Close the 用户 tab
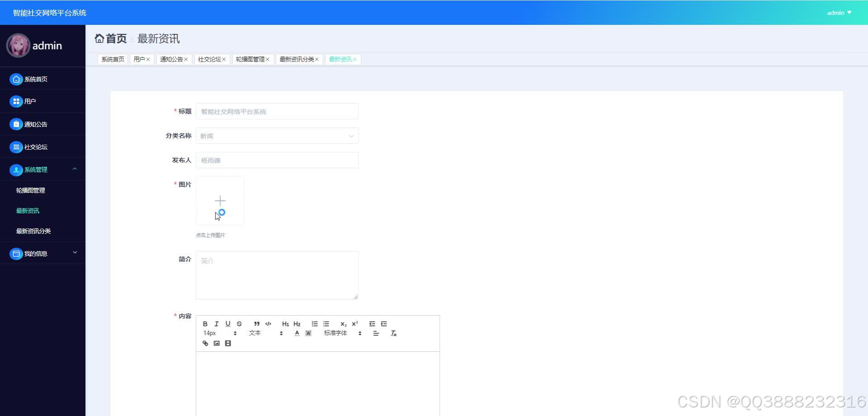 148,59
